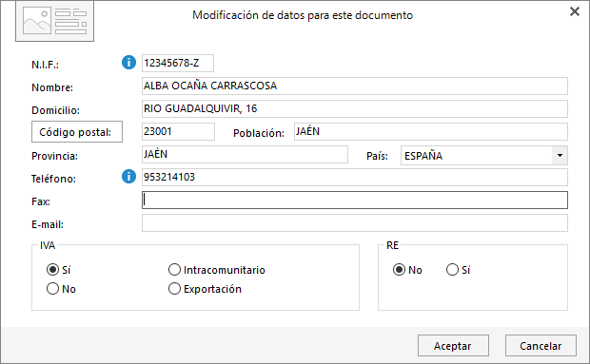Click the document layout image icon

pos(54,21)
